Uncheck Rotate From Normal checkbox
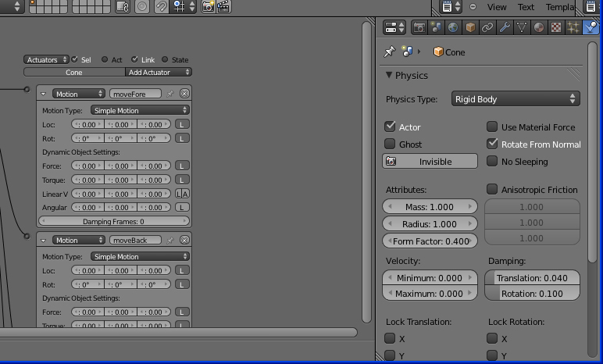The width and height of the screenshot is (603, 364). pyautogui.click(x=492, y=144)
